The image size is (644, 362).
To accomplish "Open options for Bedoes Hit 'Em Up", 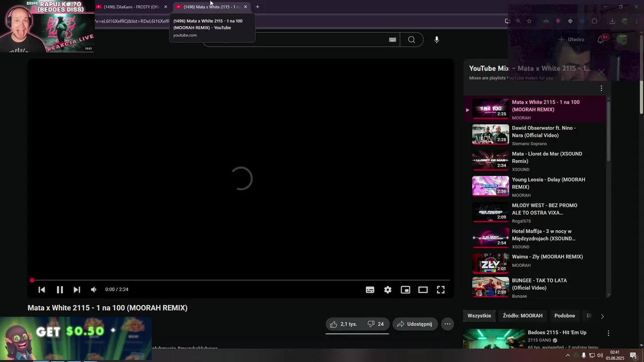I will pyautogui.click(x=608, y=333).
